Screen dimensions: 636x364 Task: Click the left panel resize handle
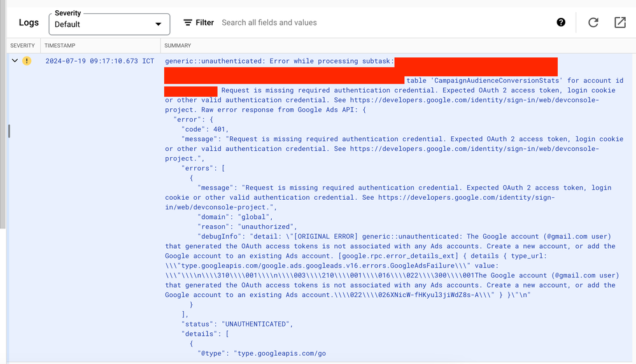(9, 131)
